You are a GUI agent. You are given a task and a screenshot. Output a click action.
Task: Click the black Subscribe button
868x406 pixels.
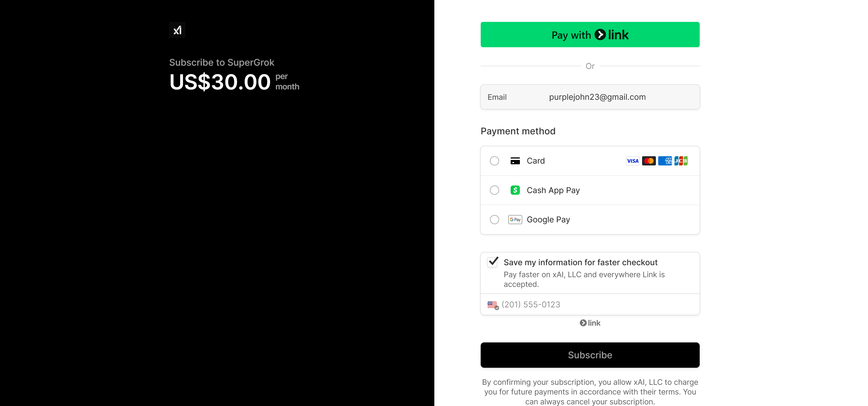590,355
